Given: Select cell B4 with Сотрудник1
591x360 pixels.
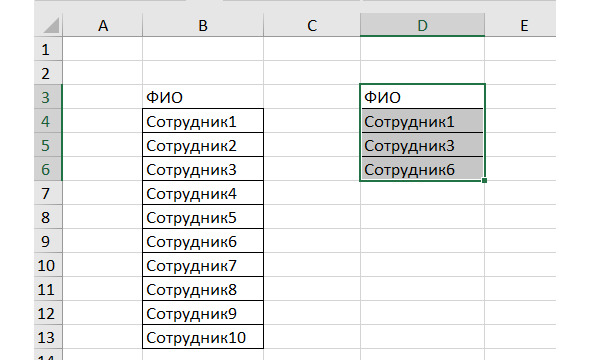Looking at the screenshot, I should point(203,121).
